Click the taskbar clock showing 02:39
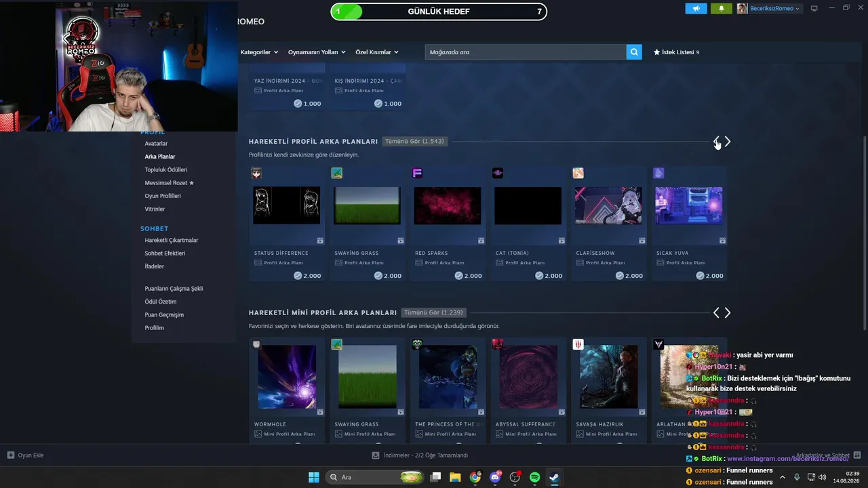 click(x=847, y=477)
